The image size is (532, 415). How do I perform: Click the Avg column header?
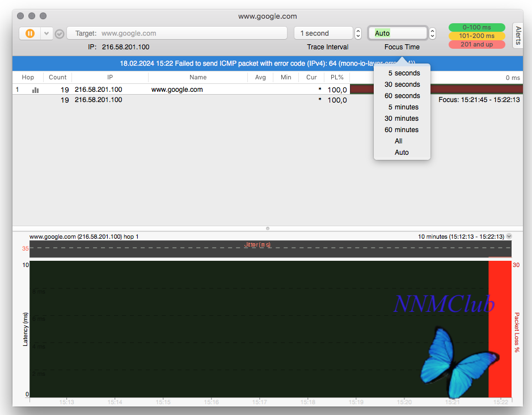pos(260,77)
